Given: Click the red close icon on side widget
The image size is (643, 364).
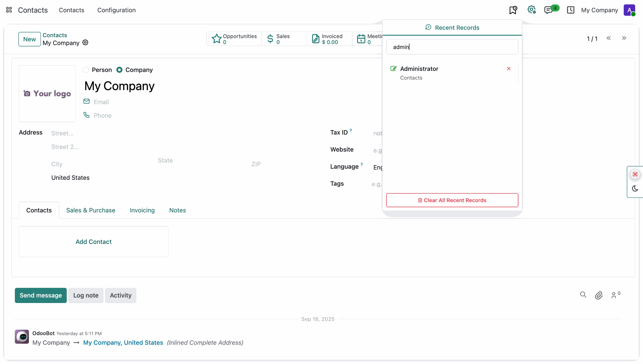Looking at the screenshot, I should tap(635, 174).
